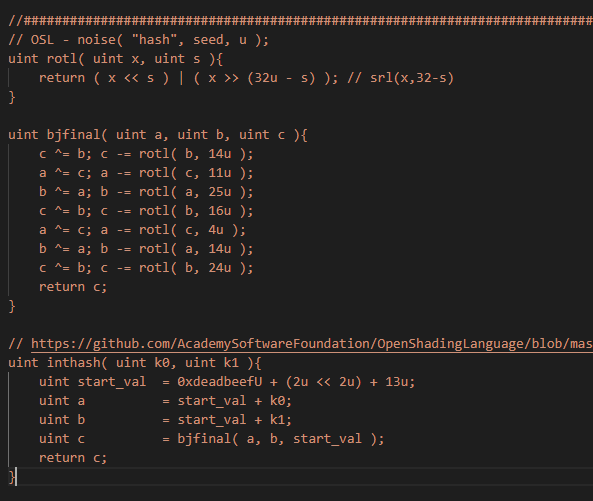Viewport: 593px width, 501px height.
Task: Click the '//####' separator comment line
Action: [301, 20]
